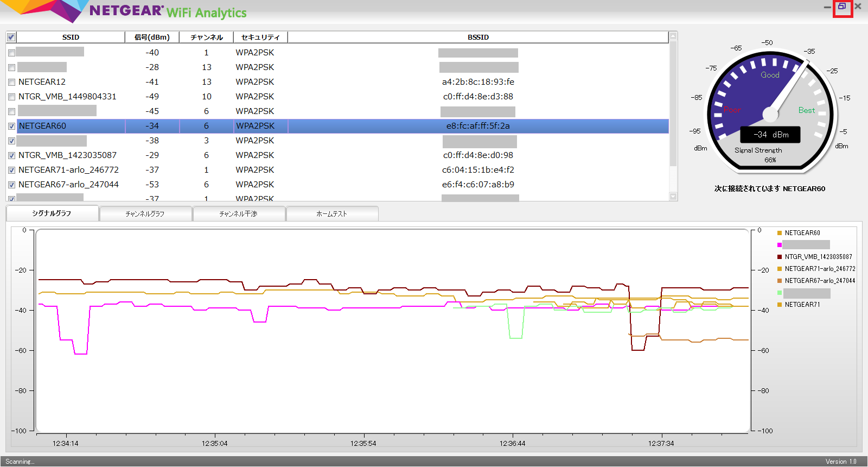The width and height of the screenshot is (868, 467).
Task: Restore the window with the restore button
Action: click(842, 7)
